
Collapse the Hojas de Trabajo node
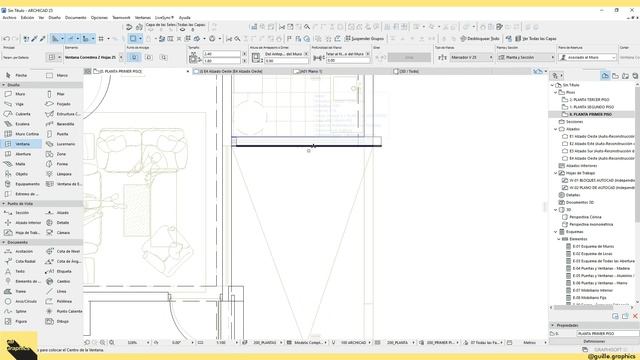pyautogui.click(x=556, y=173)
